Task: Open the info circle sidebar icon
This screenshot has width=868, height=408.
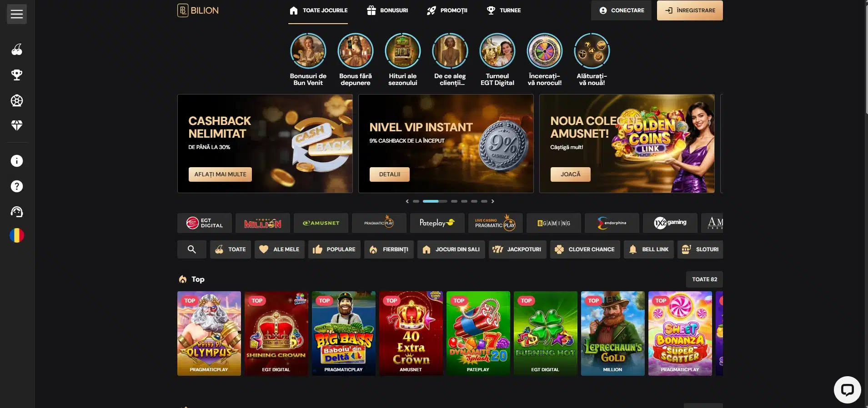Action: point(17,161)
